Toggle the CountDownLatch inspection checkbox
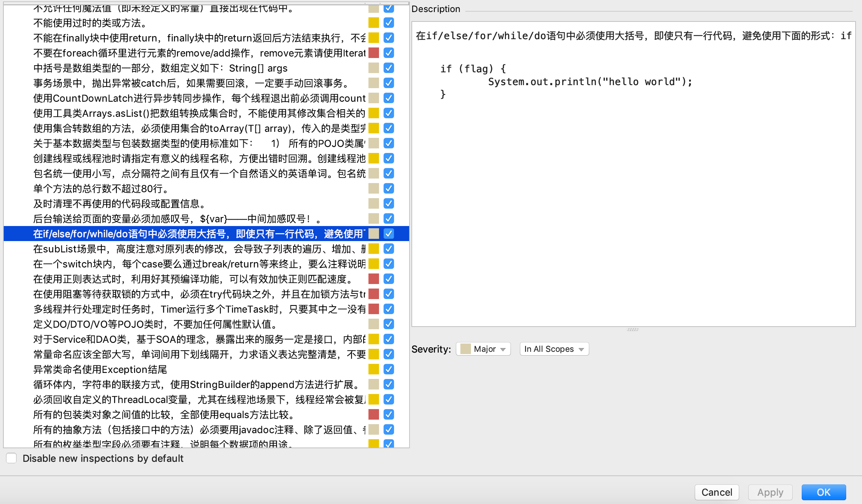 pyautogui.click(x=389, y=98)
